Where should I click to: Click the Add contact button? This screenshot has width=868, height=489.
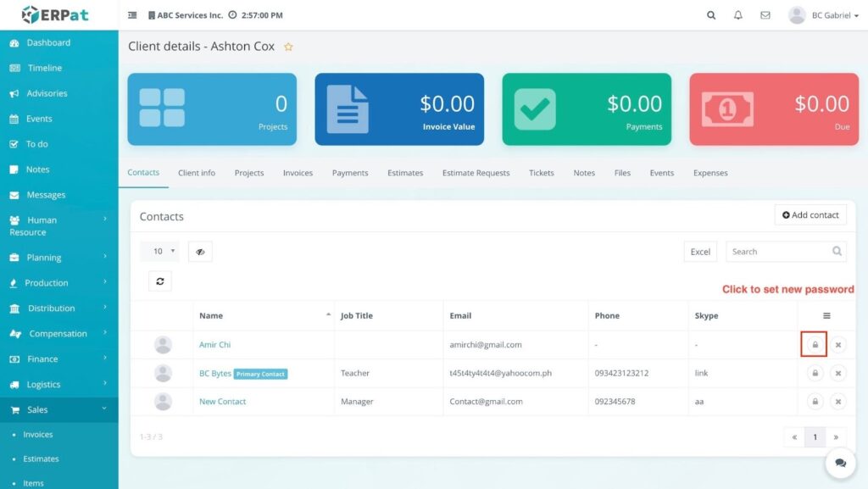point(810,215)
